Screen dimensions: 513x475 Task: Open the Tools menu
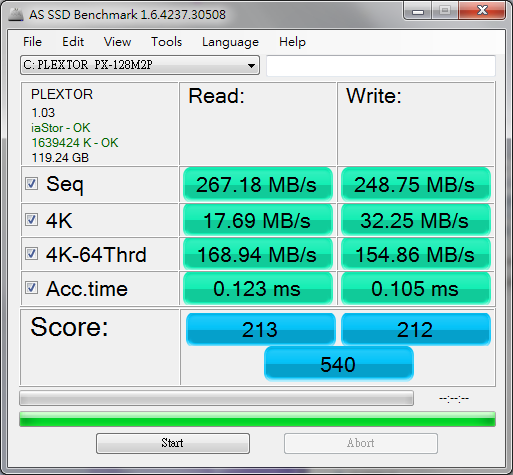pyautogui.click(x=166, y=42)
